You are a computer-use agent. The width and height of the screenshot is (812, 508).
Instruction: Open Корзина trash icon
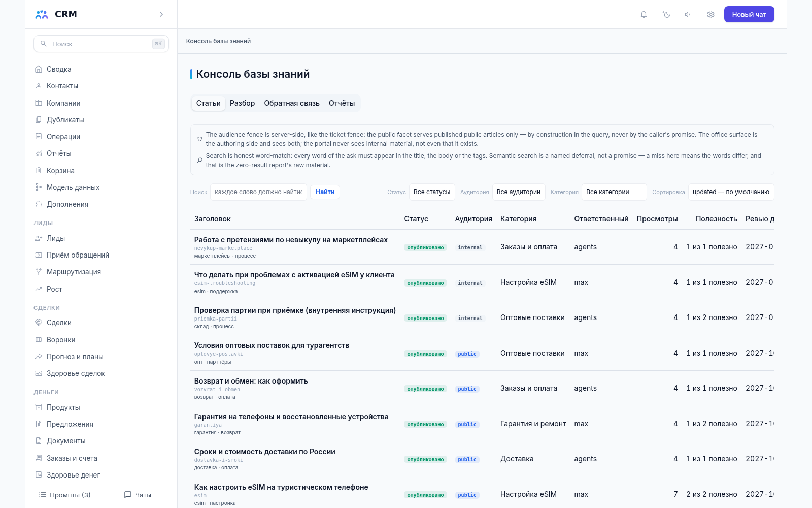pyautogui.click(x=39, y=171)
